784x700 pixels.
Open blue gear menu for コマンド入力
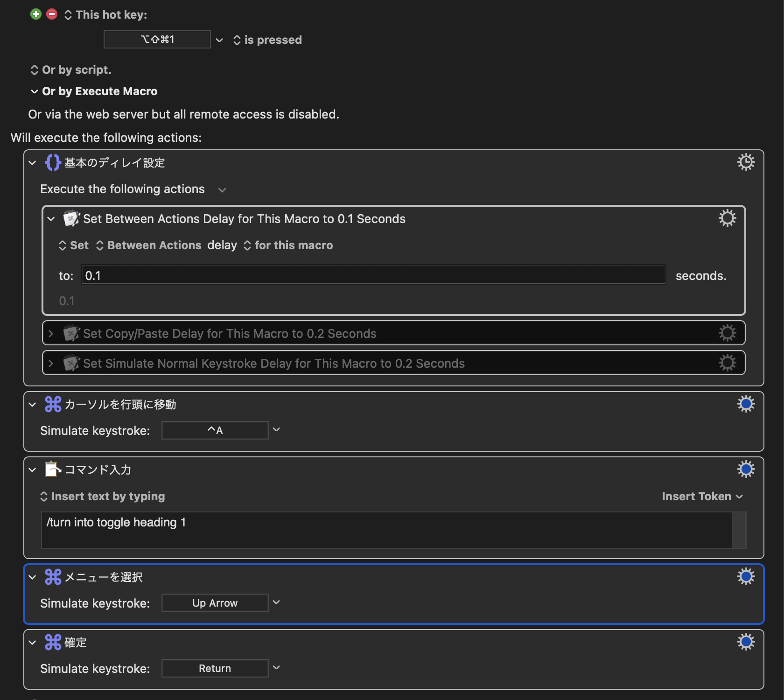(x=746, y=469)
